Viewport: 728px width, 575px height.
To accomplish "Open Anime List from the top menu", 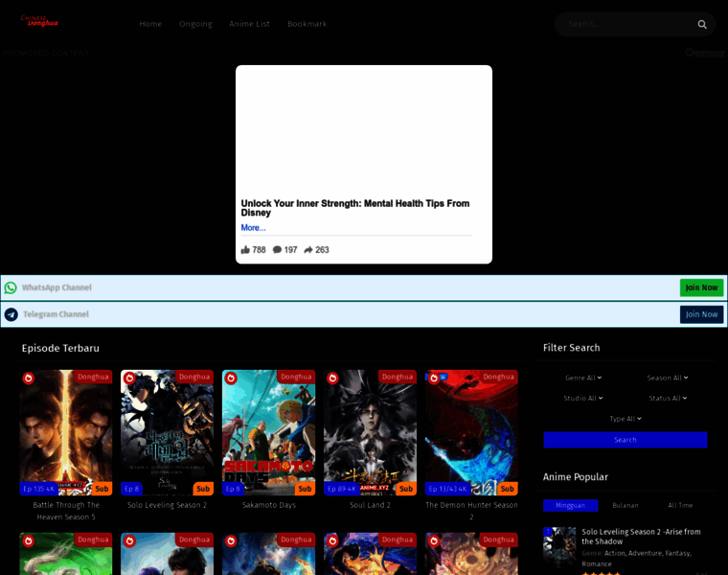I will coord(249,24).
